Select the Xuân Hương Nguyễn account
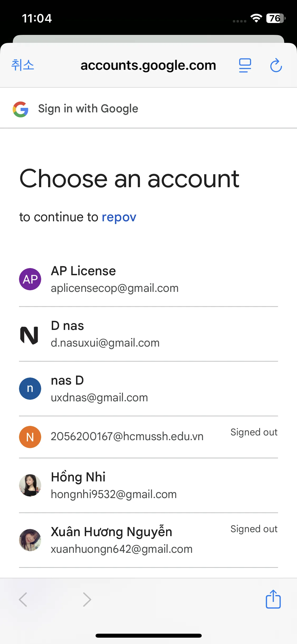Image resolution: width=297 pixels, height=644 pixels. (x=121, y=540)
